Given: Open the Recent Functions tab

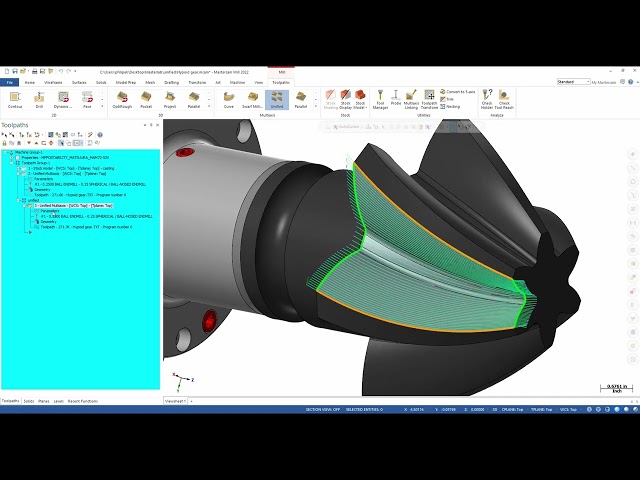Looking at the screenshot, I should coord(83,401).
